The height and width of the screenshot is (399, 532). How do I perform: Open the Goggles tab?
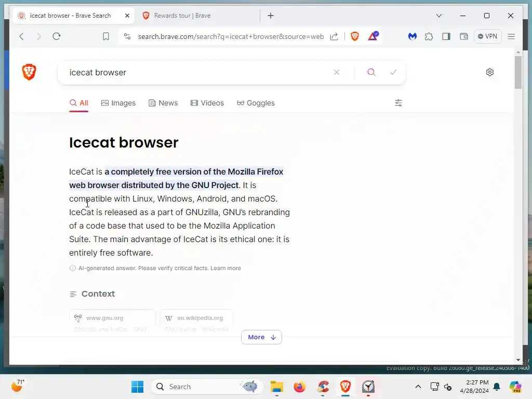(x=256, y=103)
